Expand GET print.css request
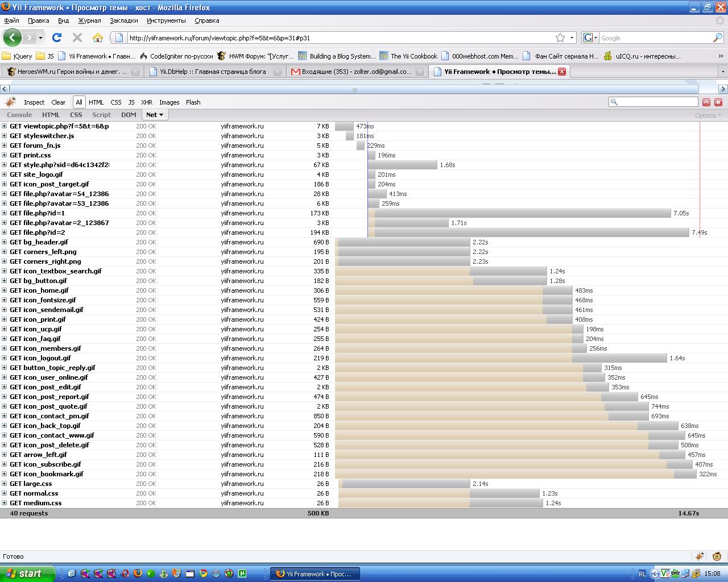The width and height of the screenshot is (728, 582). click(x=5, y=155)
